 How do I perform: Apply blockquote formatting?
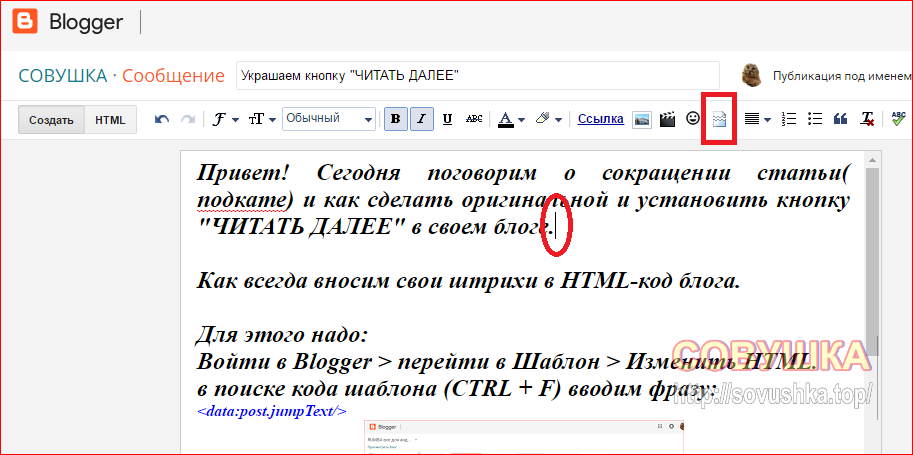pos(840,119)
